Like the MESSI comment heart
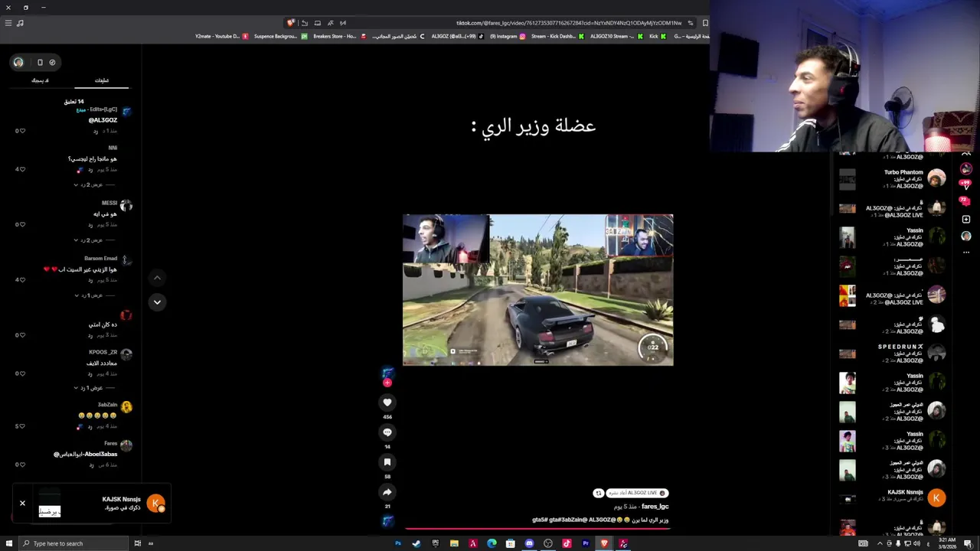The width and height of the screenshot is (980, 551). 21,224
